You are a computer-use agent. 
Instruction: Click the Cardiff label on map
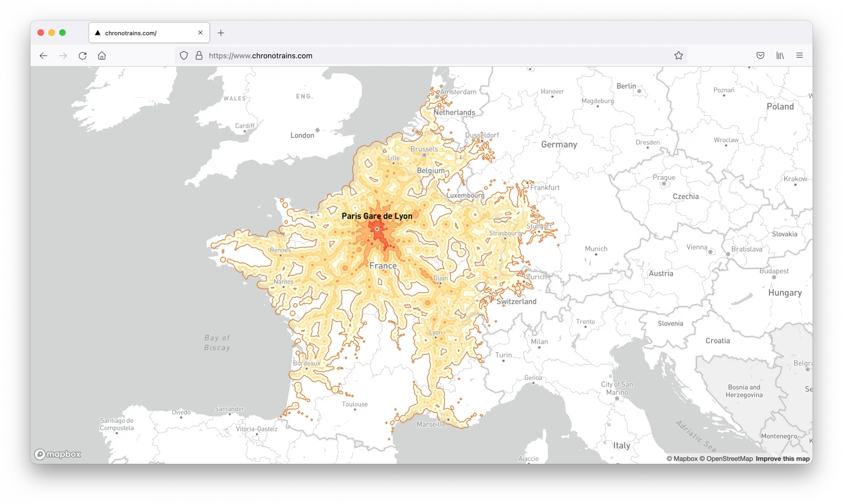[244, 126]
